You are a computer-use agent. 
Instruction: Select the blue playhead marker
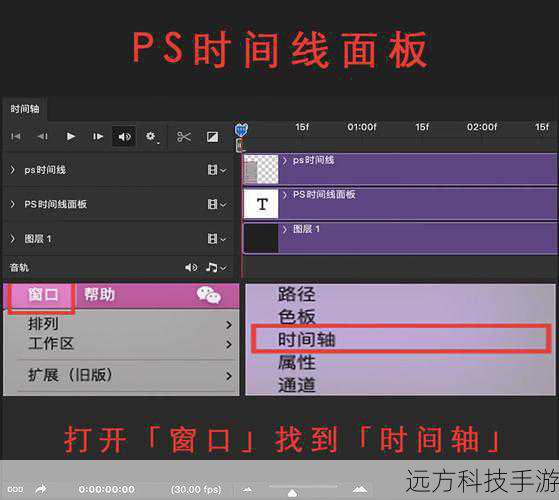point(241,130)
